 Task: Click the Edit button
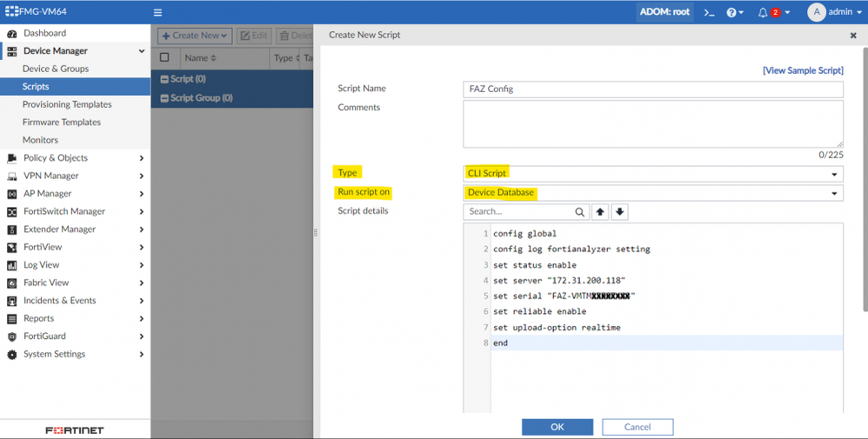point(255,36)
